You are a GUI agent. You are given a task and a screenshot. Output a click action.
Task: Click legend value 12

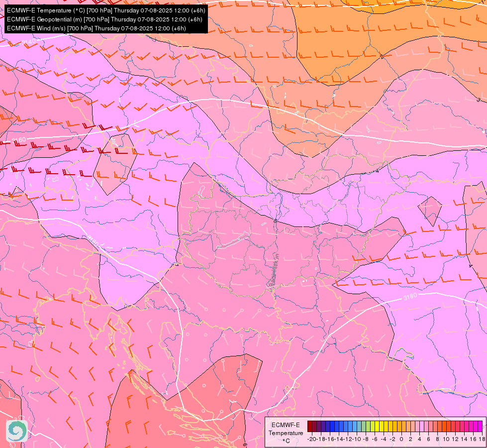click(455, 440)
